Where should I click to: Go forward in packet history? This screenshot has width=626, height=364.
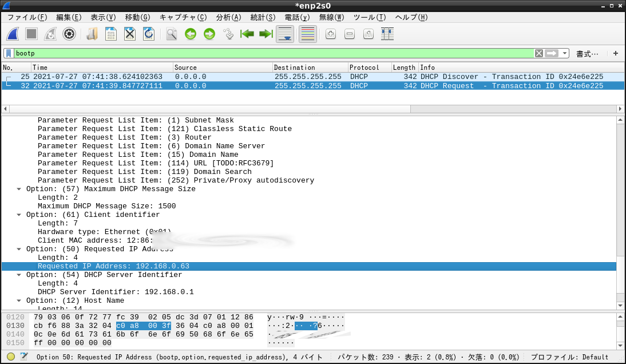click(209, 34)
